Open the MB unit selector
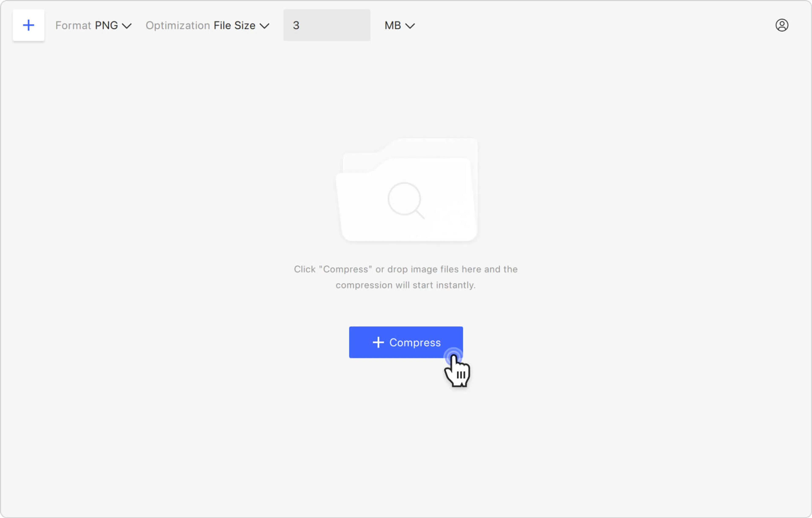This screenshot has width=812, height=518. click(x=399, y=26)
